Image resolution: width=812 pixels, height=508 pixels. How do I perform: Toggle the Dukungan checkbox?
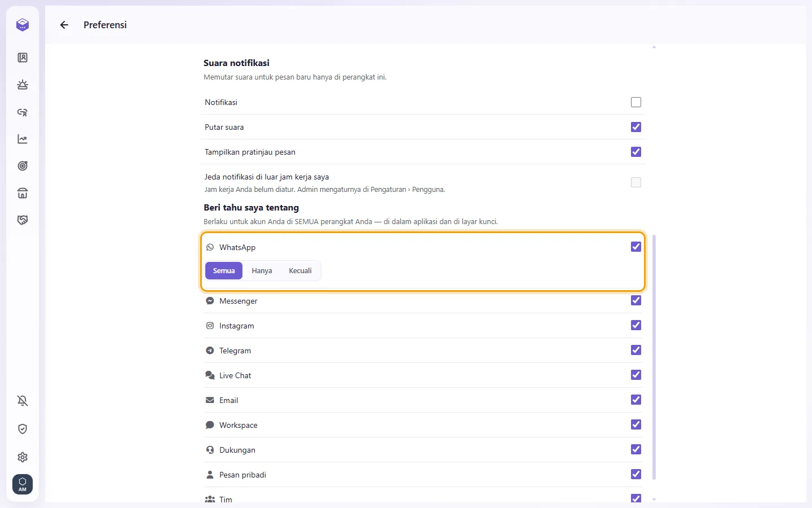(636, 449)
